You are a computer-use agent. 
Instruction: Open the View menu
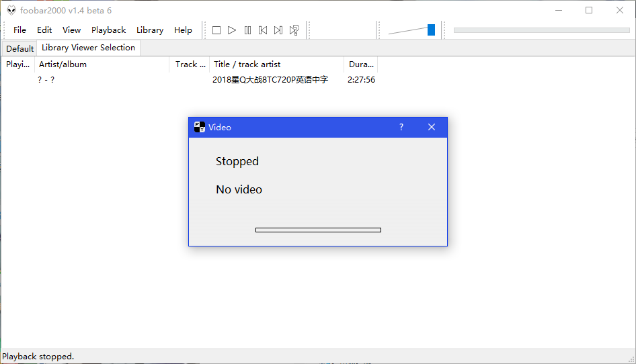(71, 30)
